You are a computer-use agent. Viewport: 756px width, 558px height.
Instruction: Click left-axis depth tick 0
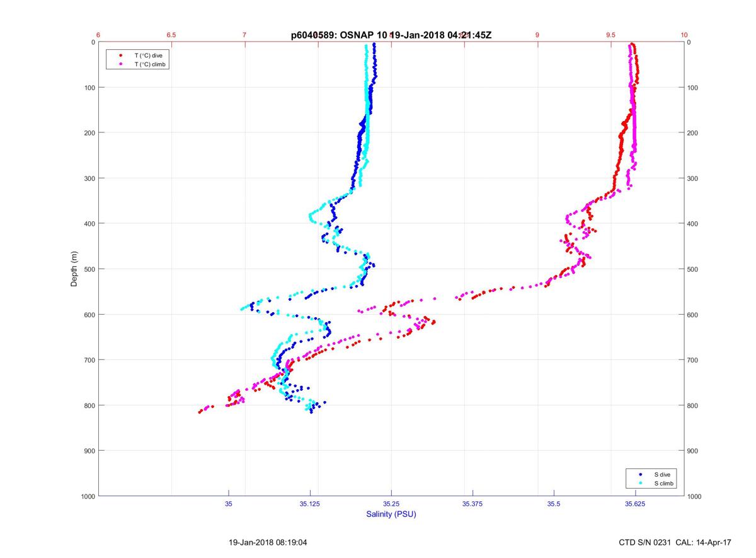click(93, 42)
